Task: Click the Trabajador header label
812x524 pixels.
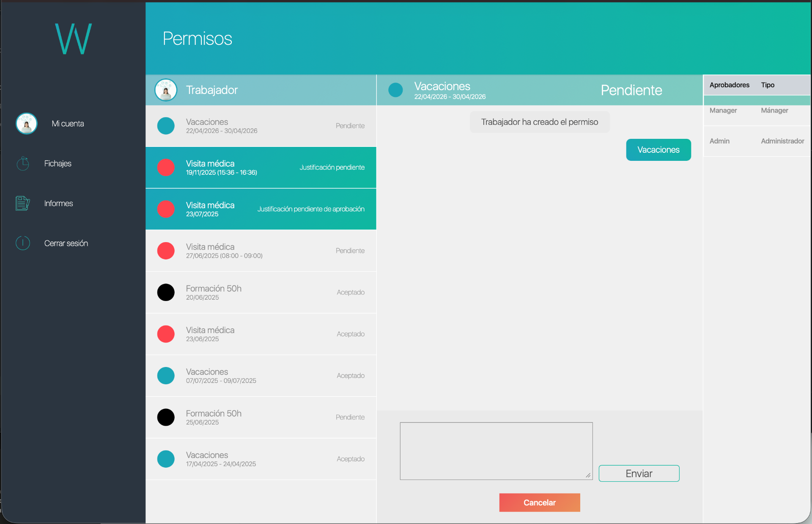Action: tap(212, 90)
